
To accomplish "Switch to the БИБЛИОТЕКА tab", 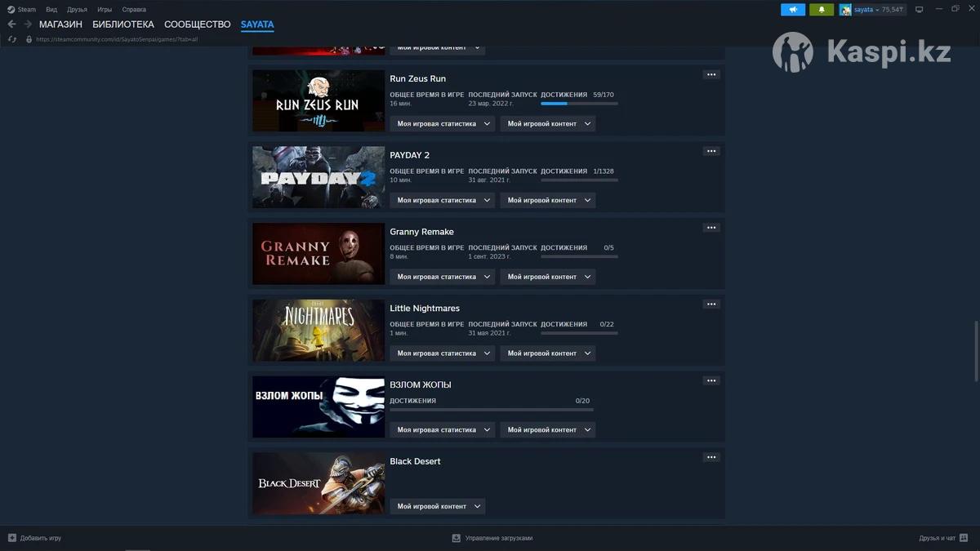I will click(123, 24).
